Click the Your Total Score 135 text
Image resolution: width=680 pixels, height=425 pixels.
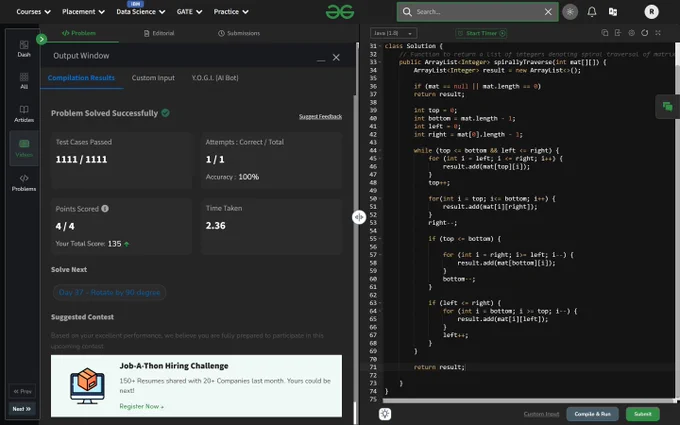(92, 244)
